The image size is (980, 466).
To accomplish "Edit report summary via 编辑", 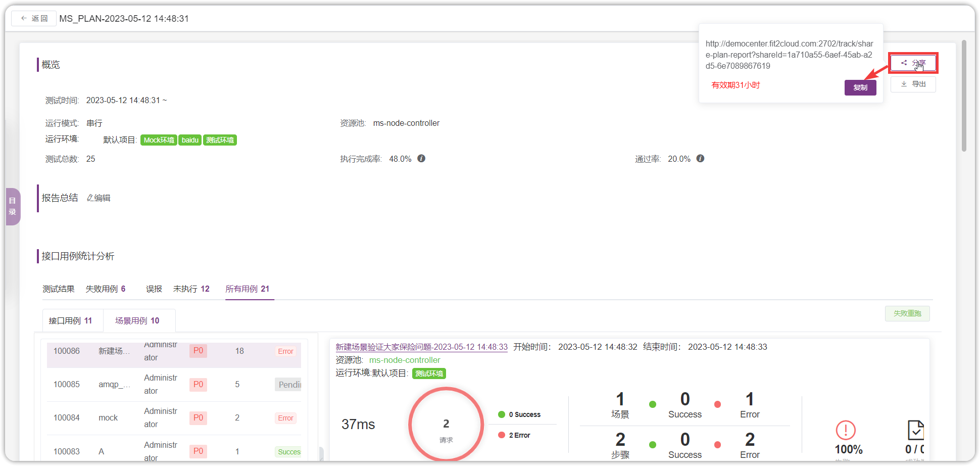I will [99, 198].
